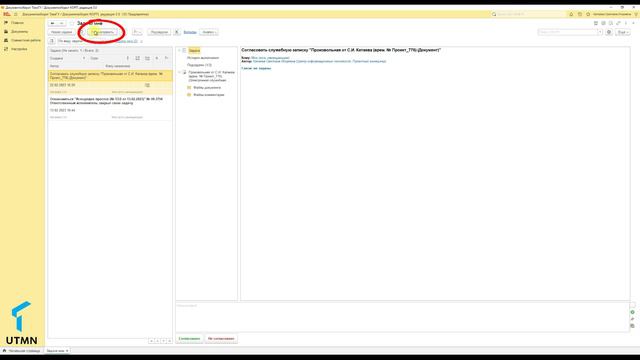The height and width of the screenshot is (360, 640).
Task: Click the Кому recipient link
Action: coord(270,58)
